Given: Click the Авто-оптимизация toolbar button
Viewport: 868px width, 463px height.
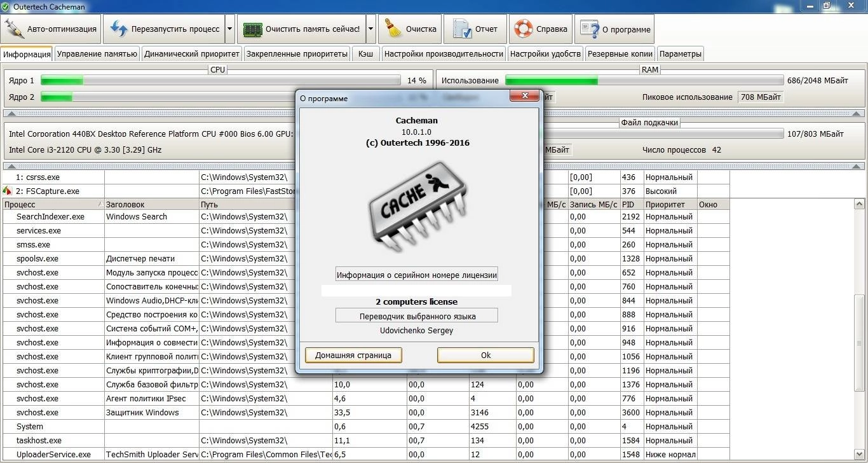Looking at the screenshot, I should click(x=51, y=29).
